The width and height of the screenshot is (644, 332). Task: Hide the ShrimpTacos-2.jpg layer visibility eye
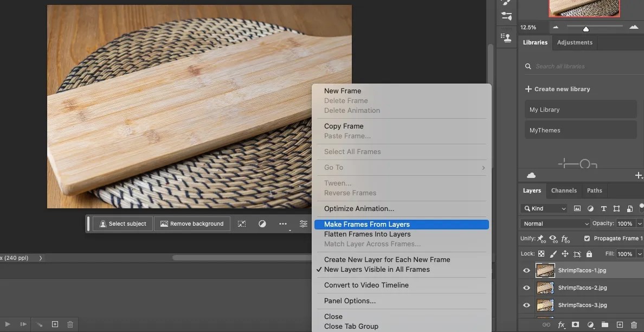click(x=526, y=288)
